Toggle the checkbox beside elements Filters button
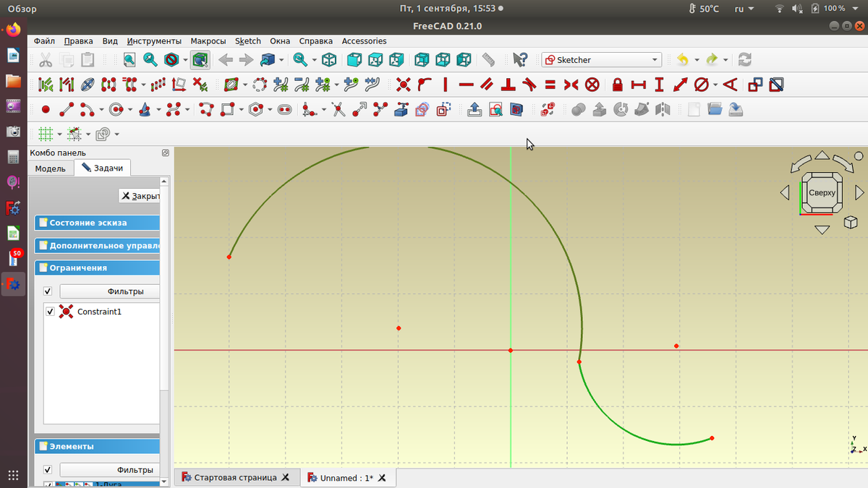 click(x=48, y=470)
